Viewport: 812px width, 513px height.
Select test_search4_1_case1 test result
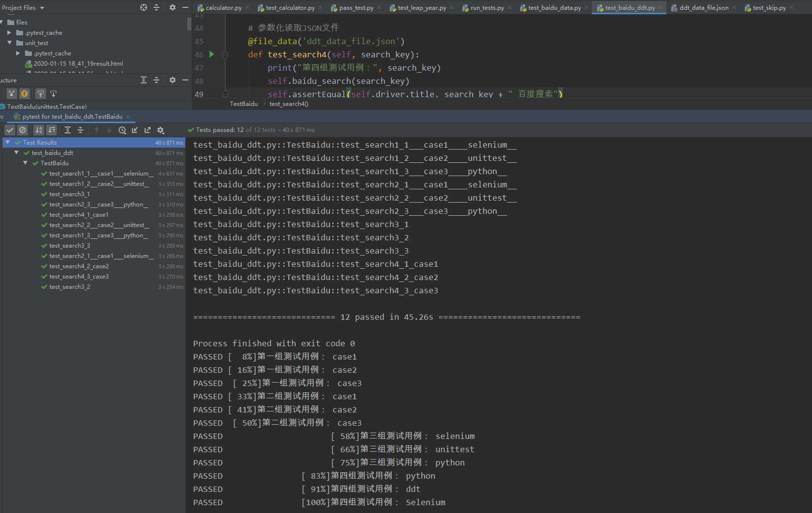pos(78,214)
